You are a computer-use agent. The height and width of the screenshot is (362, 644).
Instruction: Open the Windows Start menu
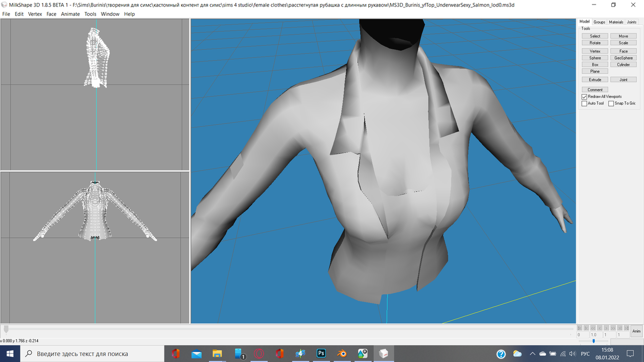tap(10, 353)
